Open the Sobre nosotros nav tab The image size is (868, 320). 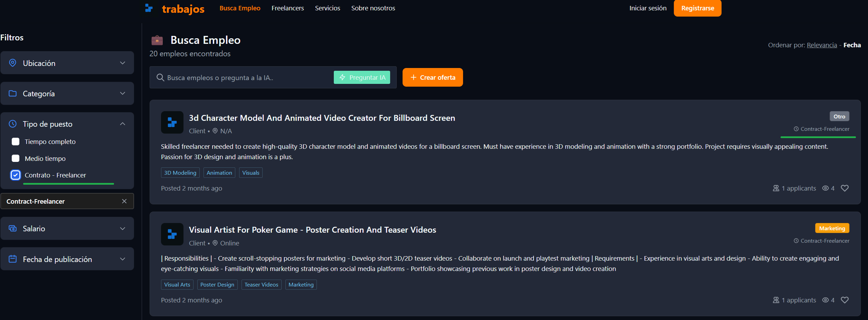coord(373,8)
